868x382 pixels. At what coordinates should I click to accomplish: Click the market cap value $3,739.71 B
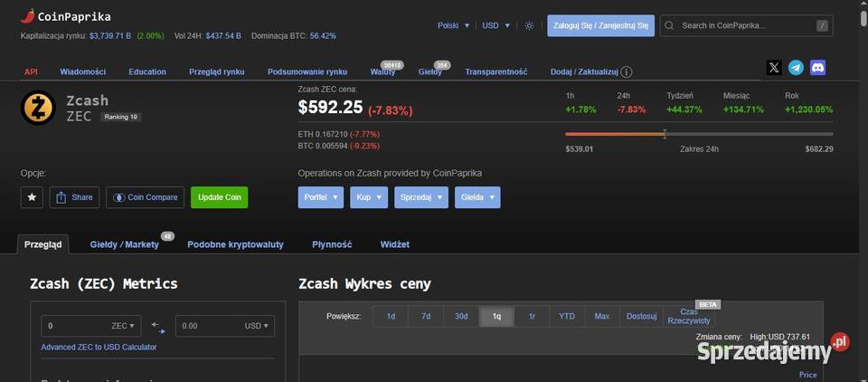pos(109,36)
